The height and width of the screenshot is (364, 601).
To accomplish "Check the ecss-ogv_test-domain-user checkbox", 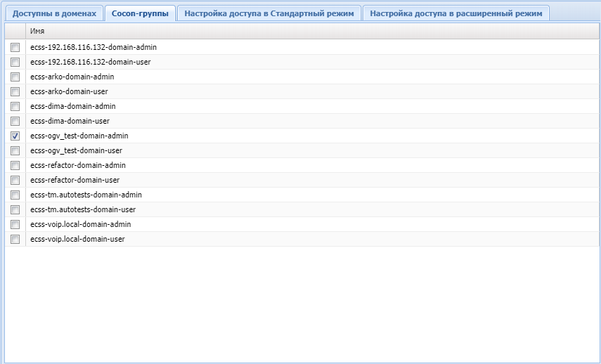I will pyautogui.click(x=15, y=150).
